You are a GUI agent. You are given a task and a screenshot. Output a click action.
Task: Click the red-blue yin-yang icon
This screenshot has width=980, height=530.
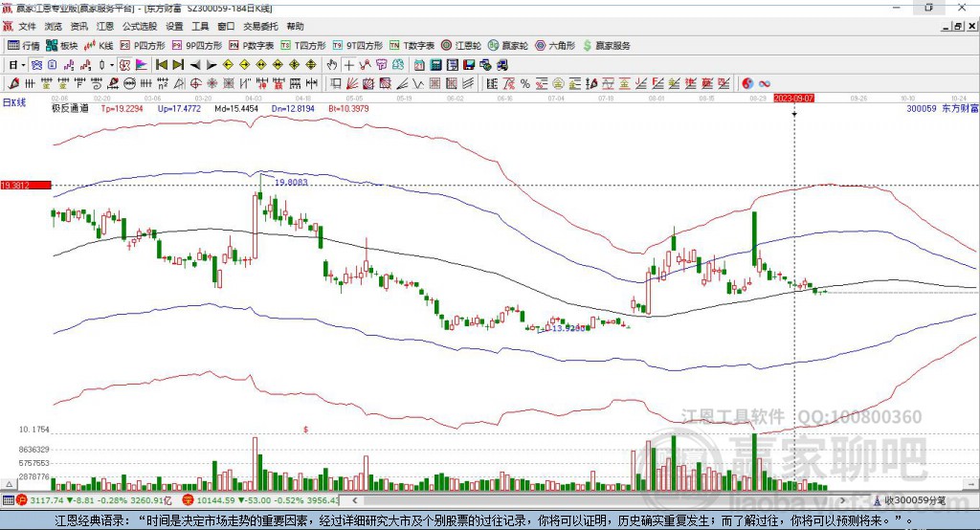[x=747, y=83]
